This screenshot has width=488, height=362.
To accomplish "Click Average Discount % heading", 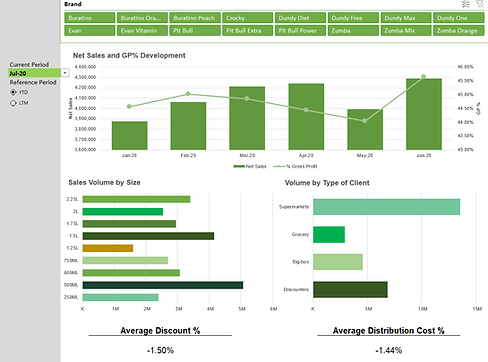I will (160, 331).
